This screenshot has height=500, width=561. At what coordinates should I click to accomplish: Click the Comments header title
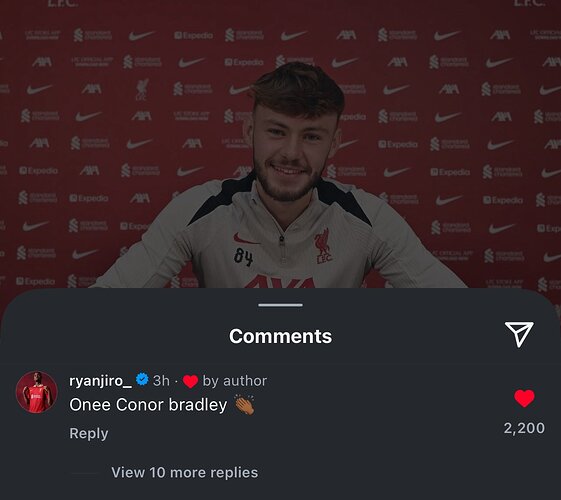tap(280, 336)
